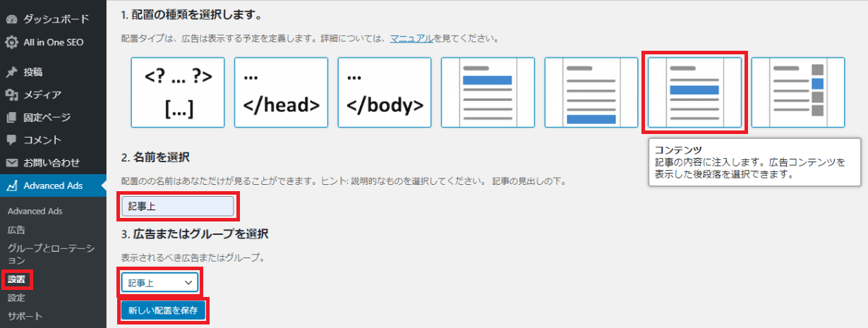Image resolution: width=868 pixels, height=328 pixels.
Task: Click the placement name field containing 記事上
Action: pyautogui.click(x=177, y=206)
